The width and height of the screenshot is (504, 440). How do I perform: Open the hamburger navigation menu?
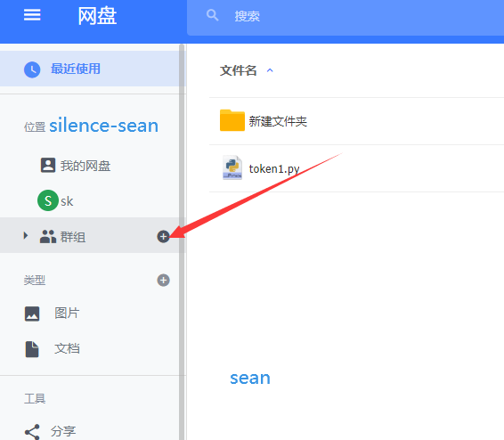pos(32,15)
